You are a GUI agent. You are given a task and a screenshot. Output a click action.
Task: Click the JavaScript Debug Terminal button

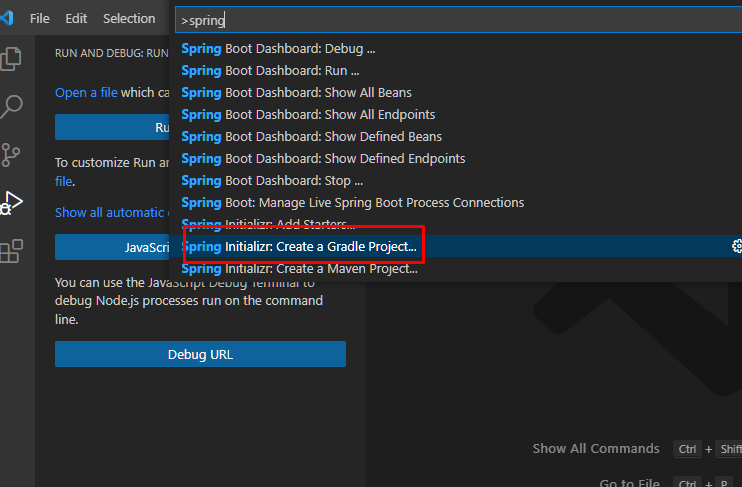tap(112, 247)
